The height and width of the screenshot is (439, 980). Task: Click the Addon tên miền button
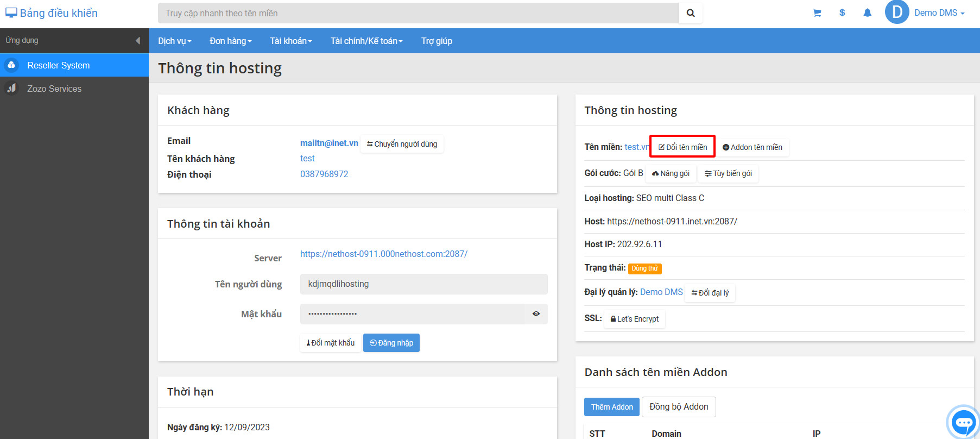coord(752,147)
